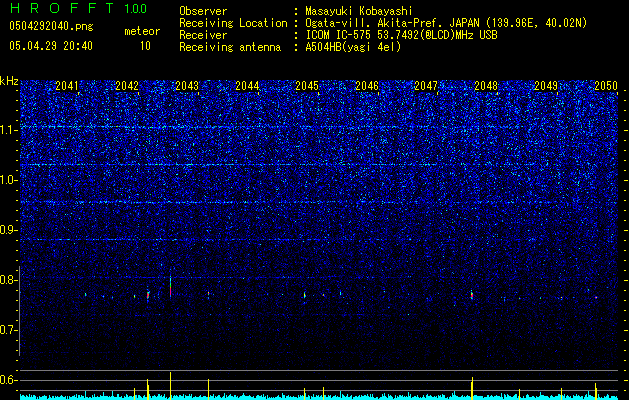Click the 1.0 frequency axis label
Image resolution: width=629 pixels, height=400 pixels.
coord(8,180)
